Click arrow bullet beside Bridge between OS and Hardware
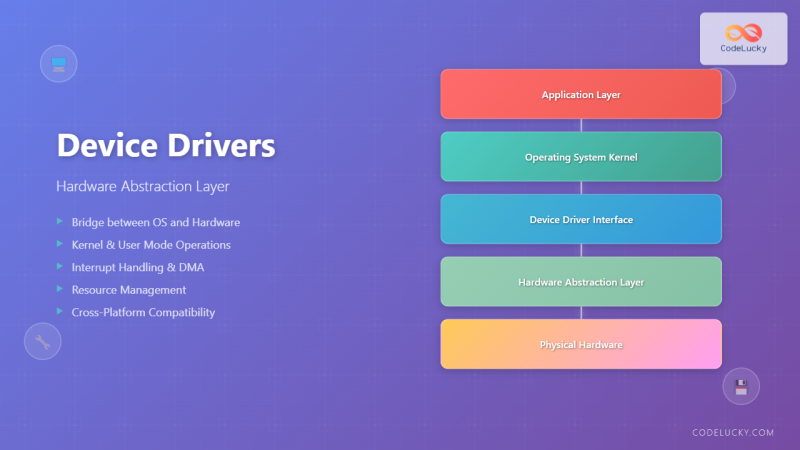800x450 pixels. click(60, 221)
